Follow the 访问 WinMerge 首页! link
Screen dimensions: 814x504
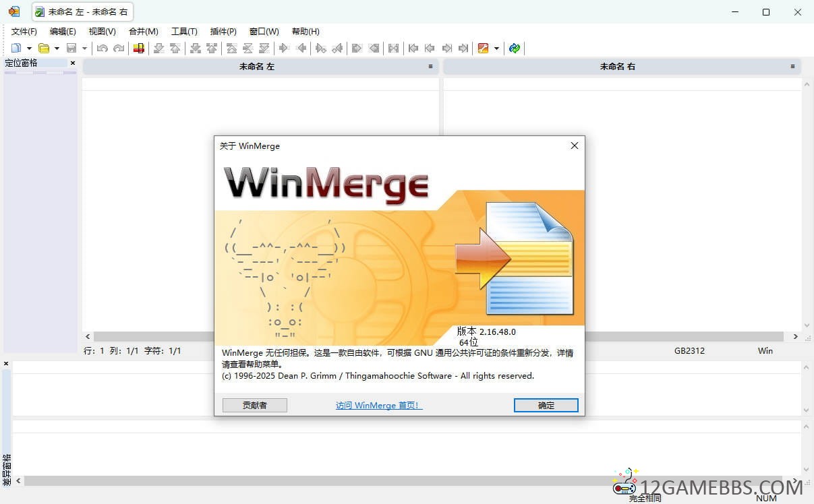(379, 406)
